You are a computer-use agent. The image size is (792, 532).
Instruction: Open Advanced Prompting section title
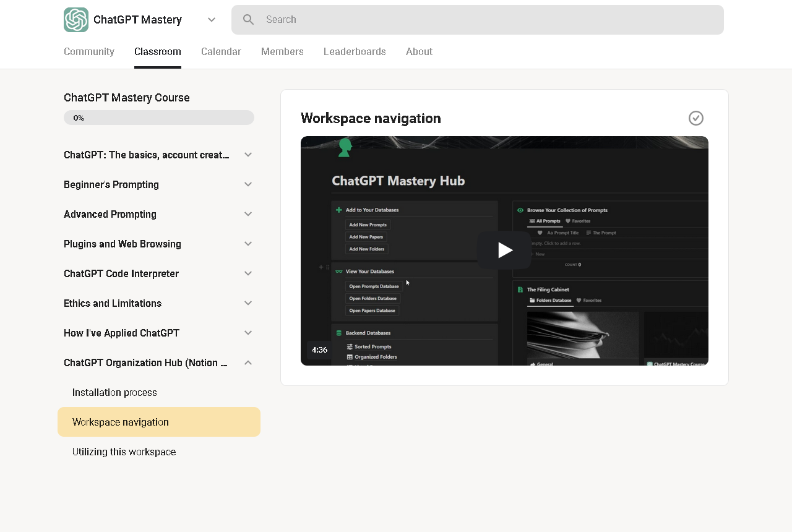tap(110, 214)
